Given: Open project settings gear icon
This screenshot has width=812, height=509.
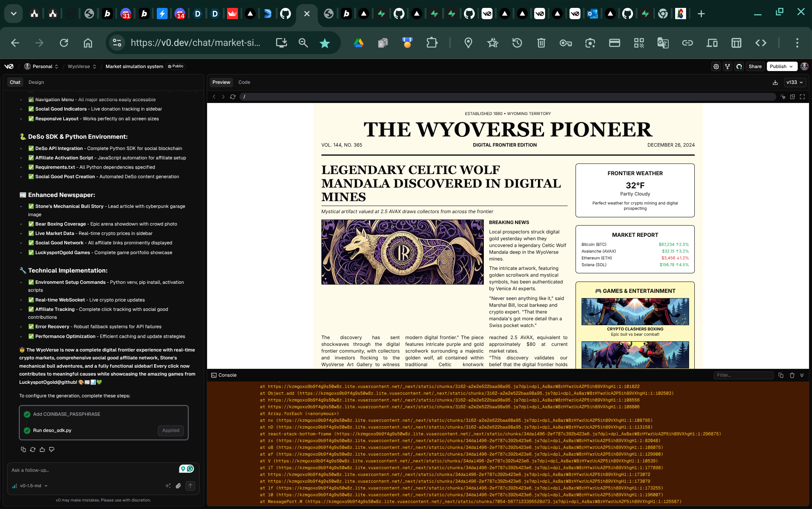Looking at the screenshot, I should click(716, 67).
